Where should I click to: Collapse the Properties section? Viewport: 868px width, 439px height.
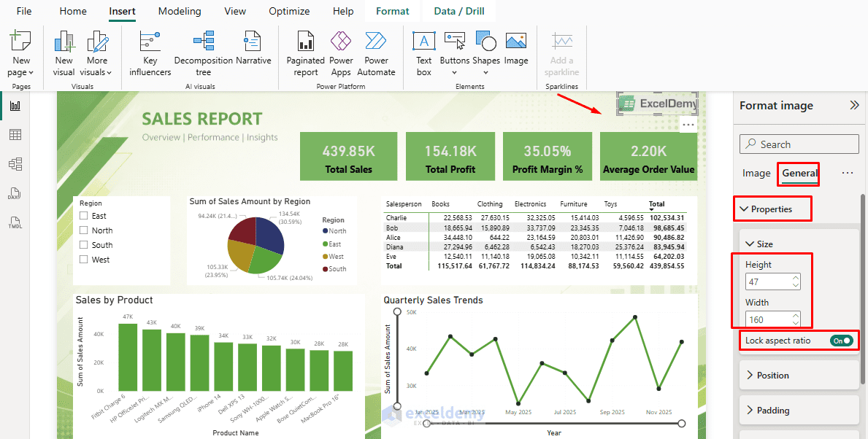743,209
